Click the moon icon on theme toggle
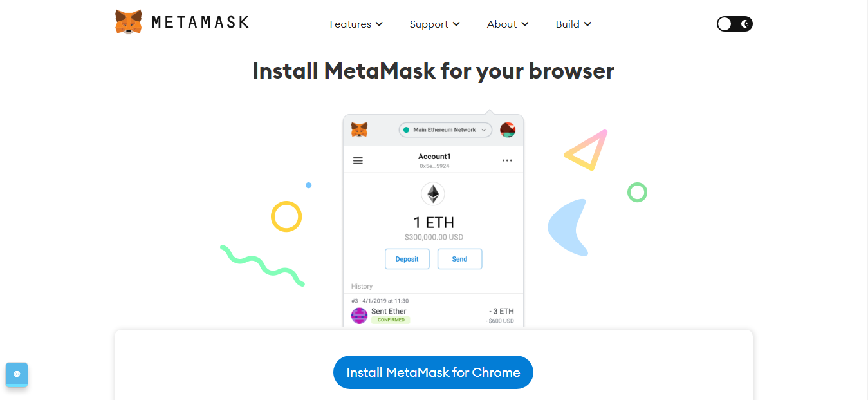Viewport: 868px width, 400px height. (745, 24)
